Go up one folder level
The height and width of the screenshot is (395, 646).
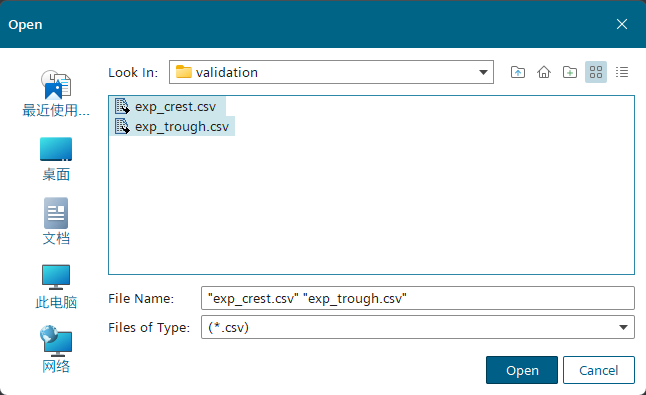(x=518, y=72)
